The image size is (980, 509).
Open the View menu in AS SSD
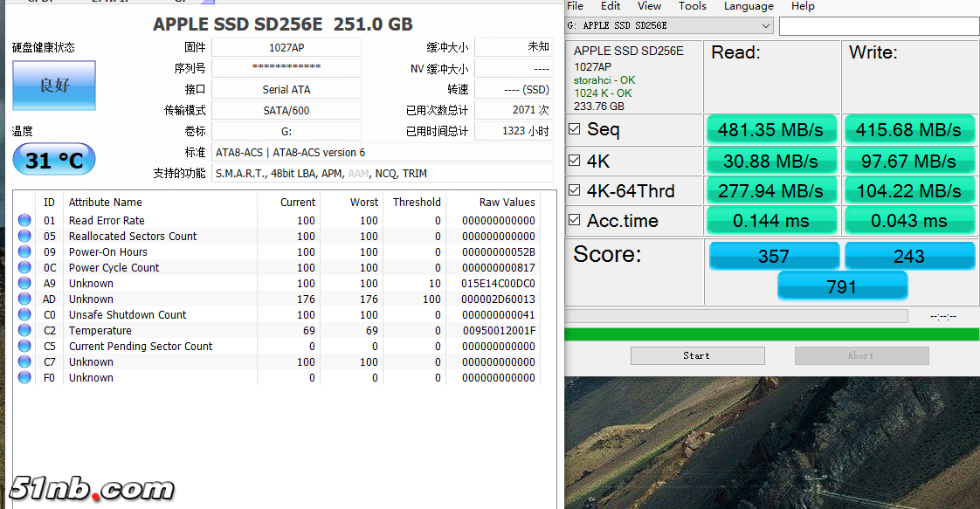(649, 6)
